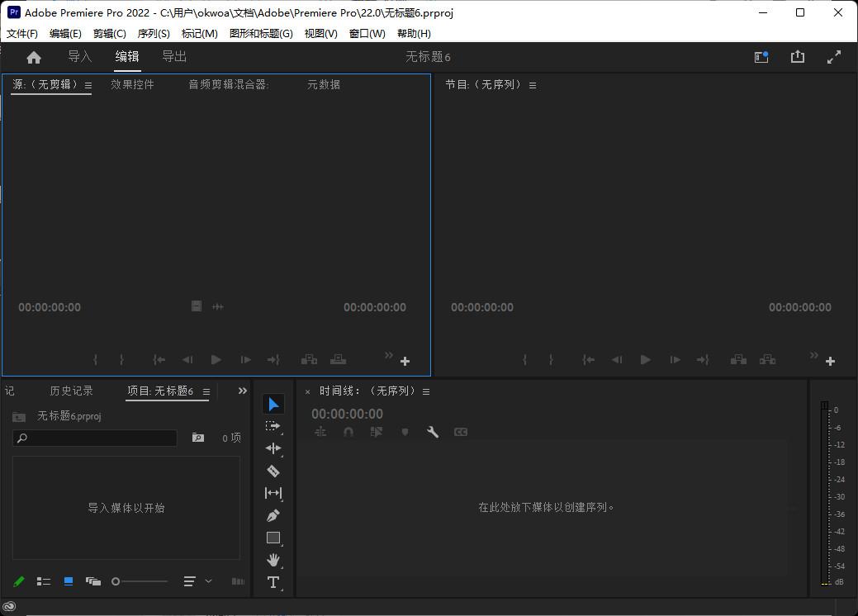The image size is (858, 616).
Task: Play in Source monitor
Action: pos(216,359)
